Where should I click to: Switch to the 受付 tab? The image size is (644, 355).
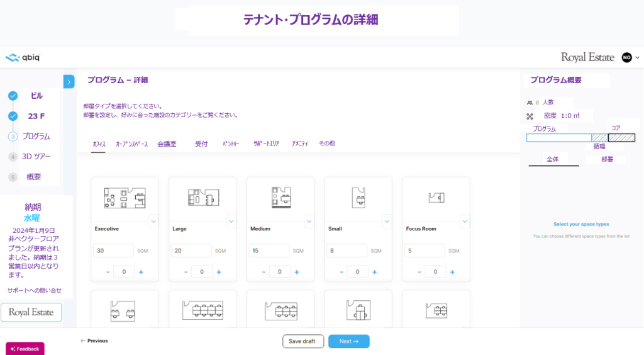click(201, 144)
